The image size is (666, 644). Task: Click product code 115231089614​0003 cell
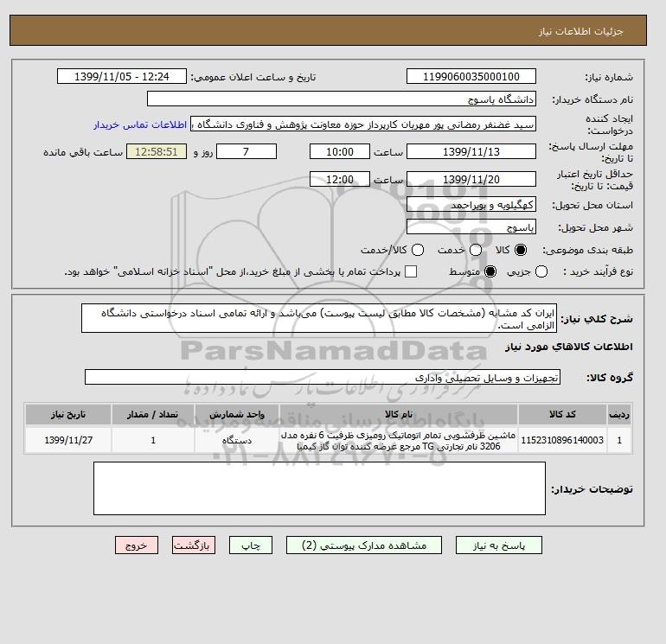click(562, 440)
